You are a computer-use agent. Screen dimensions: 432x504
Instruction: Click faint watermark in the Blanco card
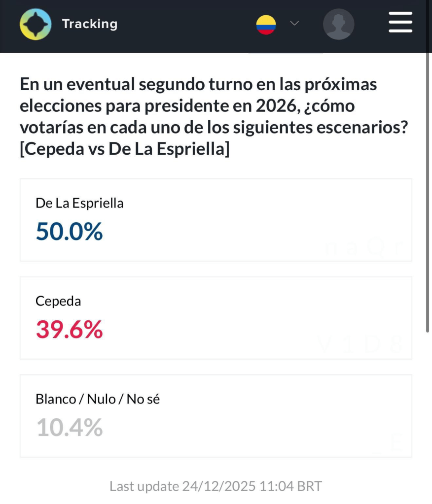[x=397, y=442]
